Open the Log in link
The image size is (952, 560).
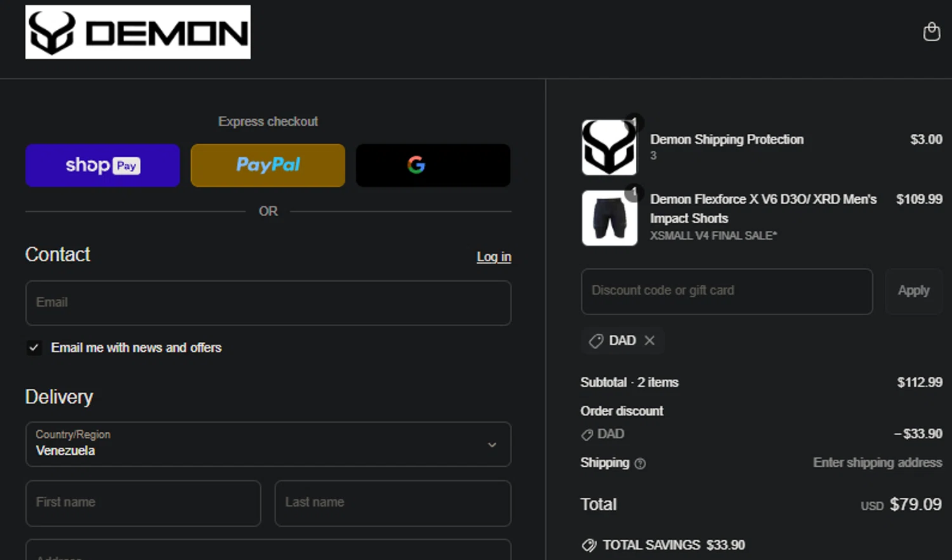(494, 257)
